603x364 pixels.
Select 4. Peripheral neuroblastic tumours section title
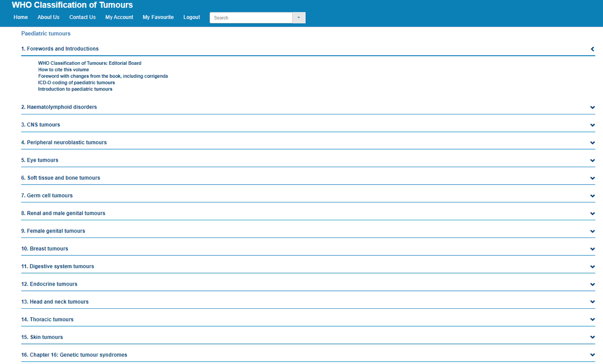pyautogui.click(x=64, y=143)
